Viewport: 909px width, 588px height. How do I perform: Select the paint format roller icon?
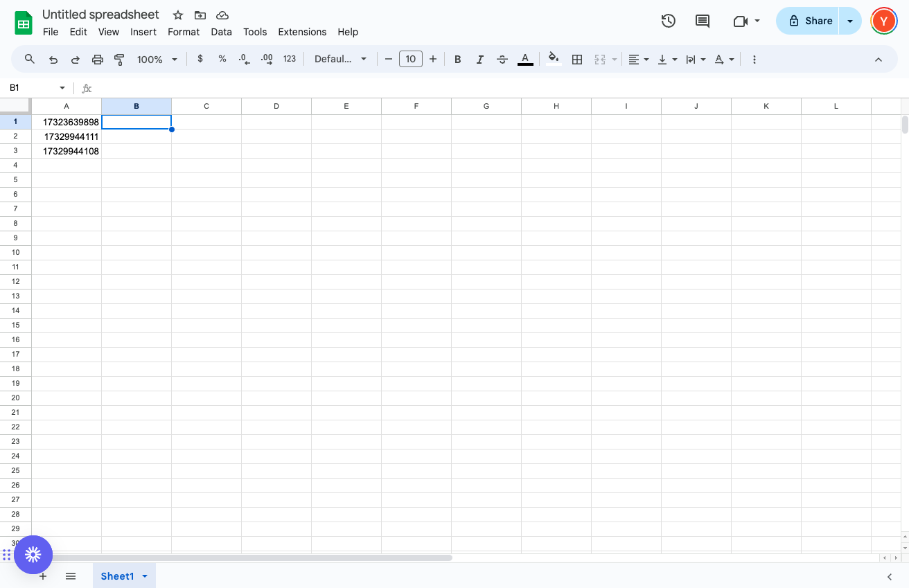click(x=119, y=60)
